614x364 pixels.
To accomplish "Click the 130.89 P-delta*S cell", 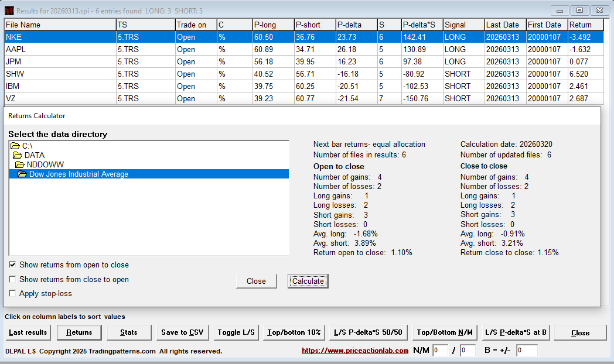I will tap(422, 49).
